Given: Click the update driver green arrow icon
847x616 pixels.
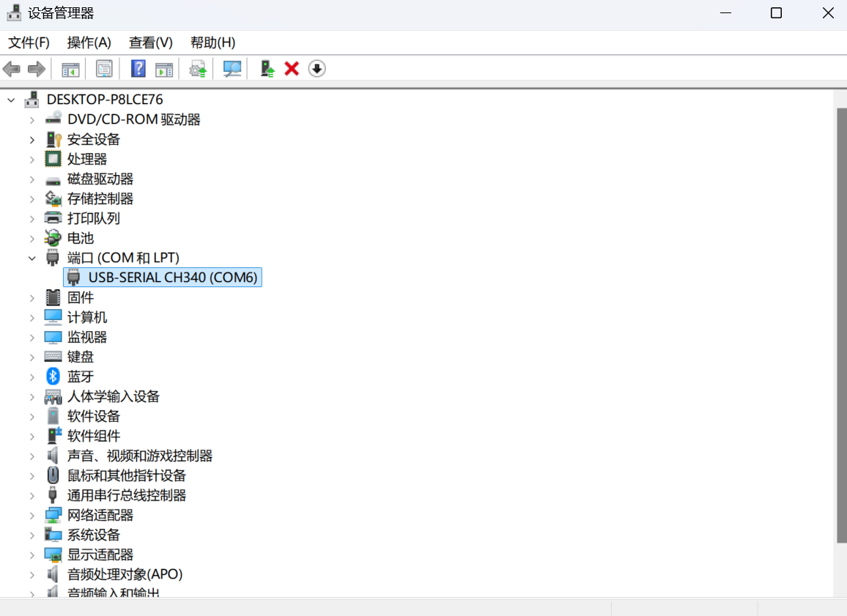Looking at the screenshot, I should (x=267, y=69).
